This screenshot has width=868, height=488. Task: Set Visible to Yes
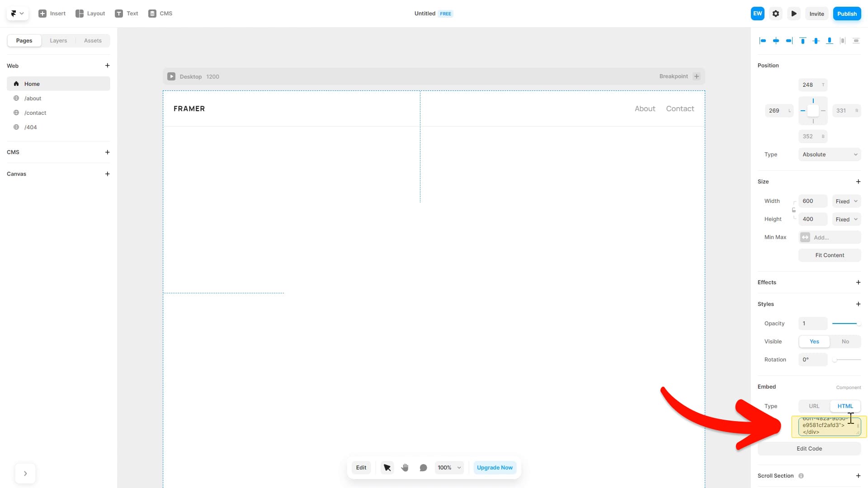pos(814,342)
